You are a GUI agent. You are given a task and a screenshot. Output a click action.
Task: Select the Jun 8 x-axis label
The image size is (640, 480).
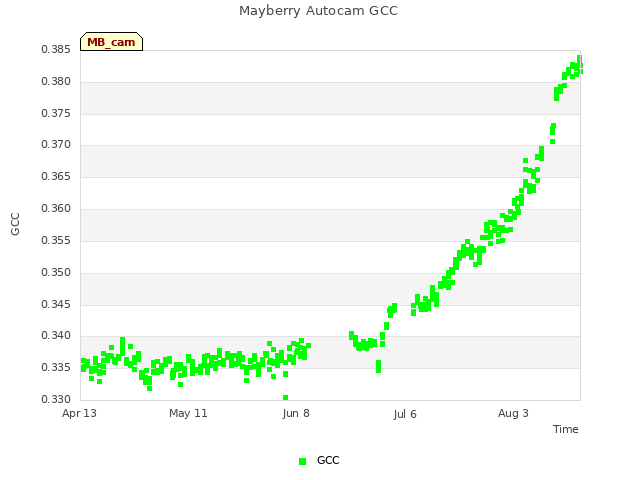point(296,413)
